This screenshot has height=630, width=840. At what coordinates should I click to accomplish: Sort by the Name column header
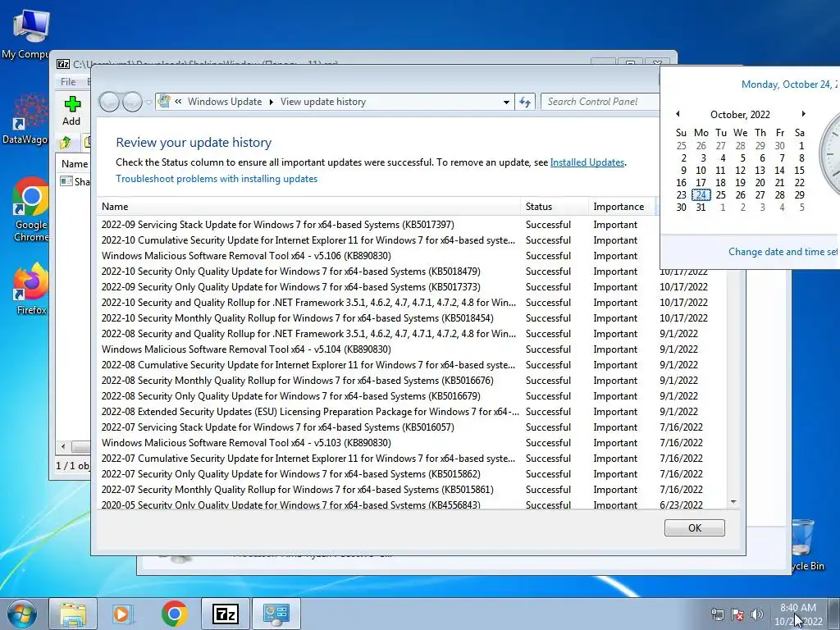coord(309,207)
